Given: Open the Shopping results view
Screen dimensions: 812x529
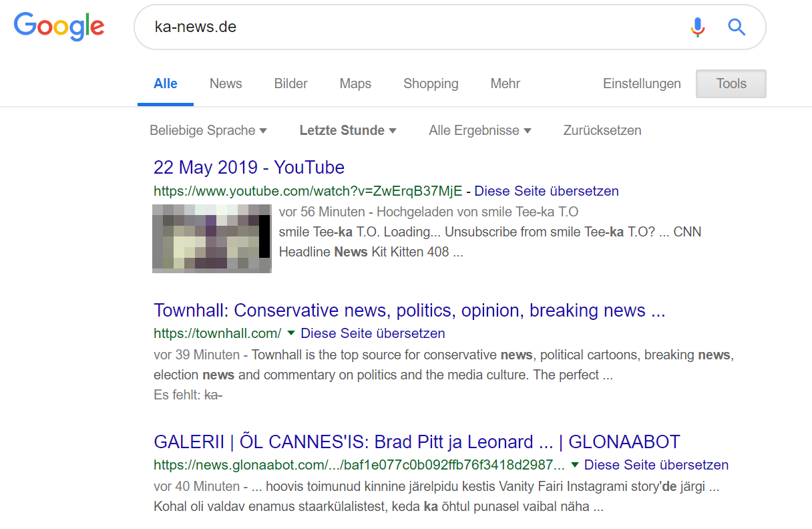Looking at the screenshot, I should (431, 83).
